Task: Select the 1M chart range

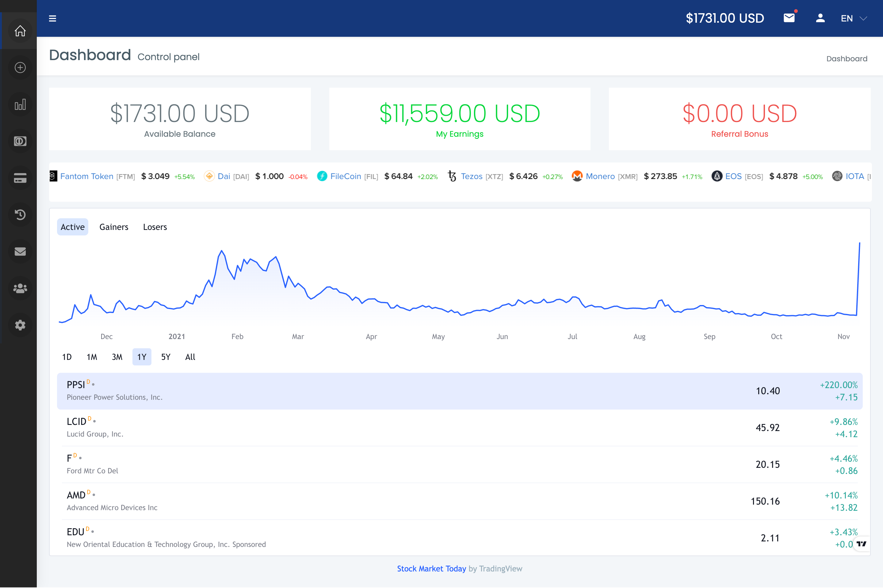Action: [92, 357]
